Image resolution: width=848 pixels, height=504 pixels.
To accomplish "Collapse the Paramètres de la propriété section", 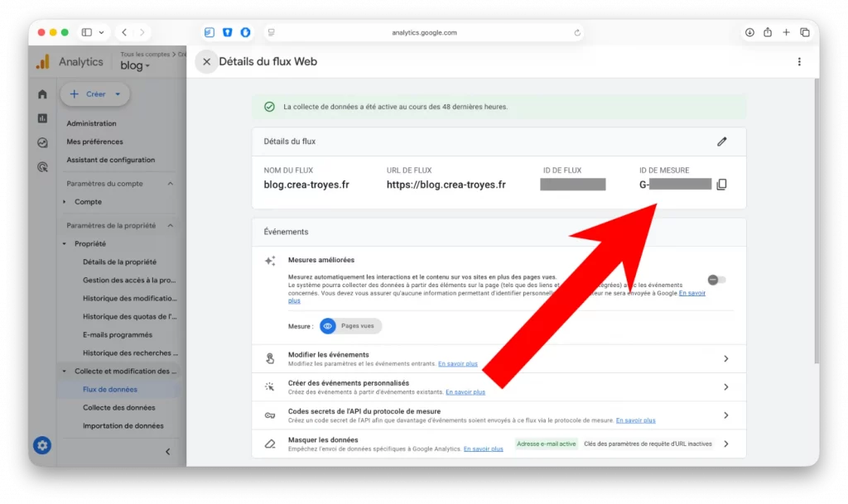I will [171, 225].
